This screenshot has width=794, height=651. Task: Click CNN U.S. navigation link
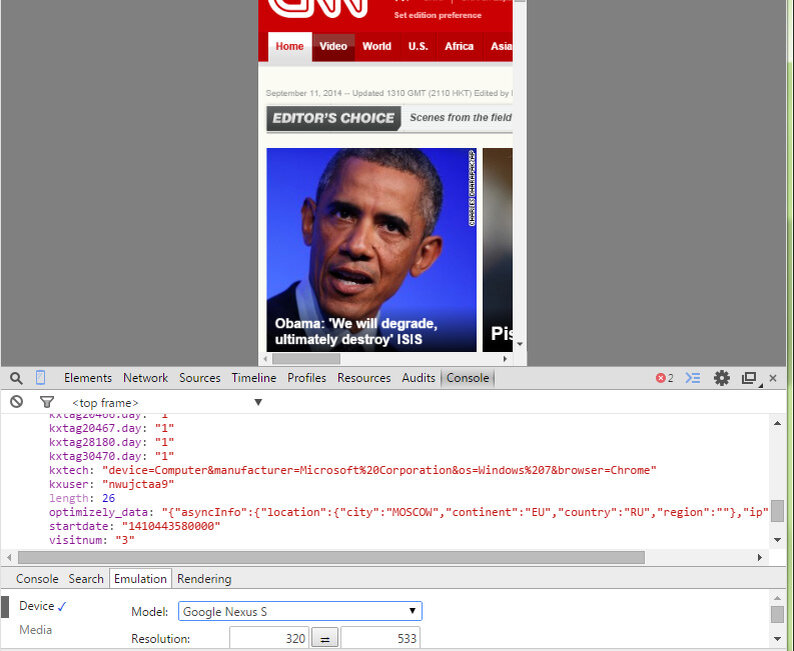click(x=418, y=47)
